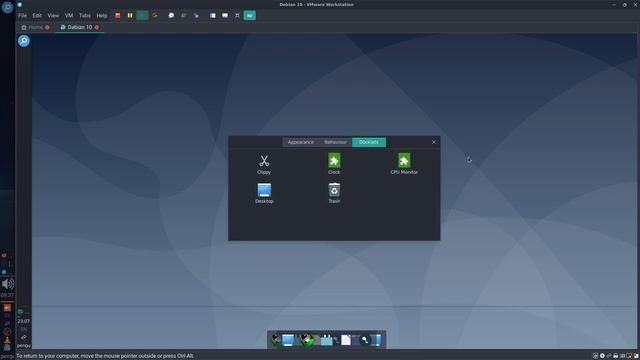Select the CPU Monitor docklet

coord(404,164)
